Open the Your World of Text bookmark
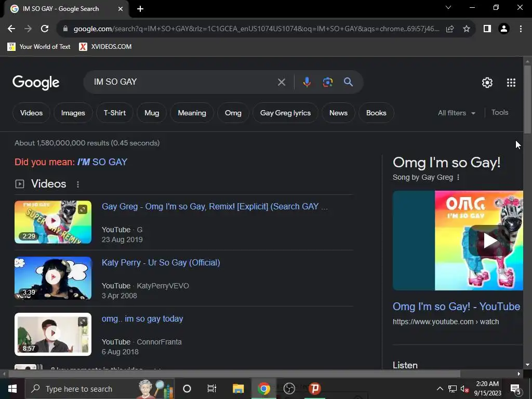Screen dimensions: 532x399 38,46
